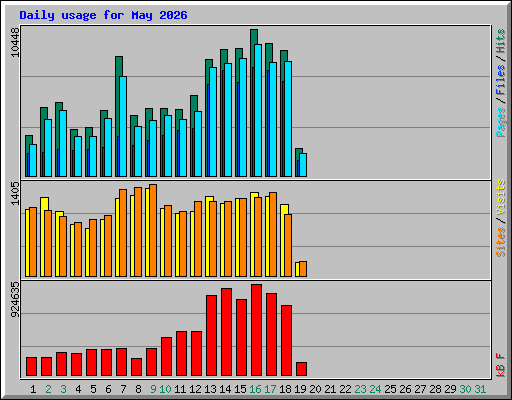Click green day label 9 on the x-axis

tap(153, 389)
